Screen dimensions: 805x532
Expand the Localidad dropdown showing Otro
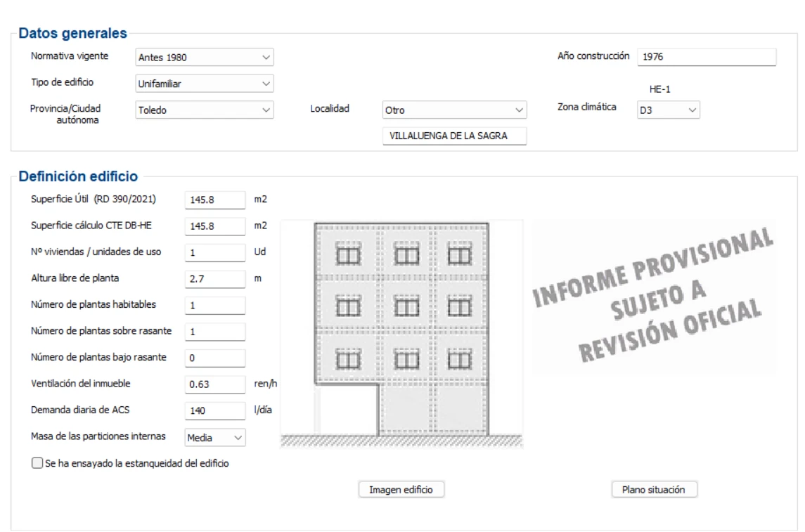(454, 110)
